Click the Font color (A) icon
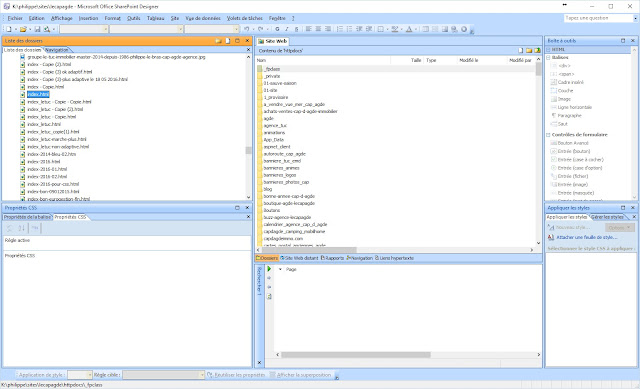 pos(409,29)
